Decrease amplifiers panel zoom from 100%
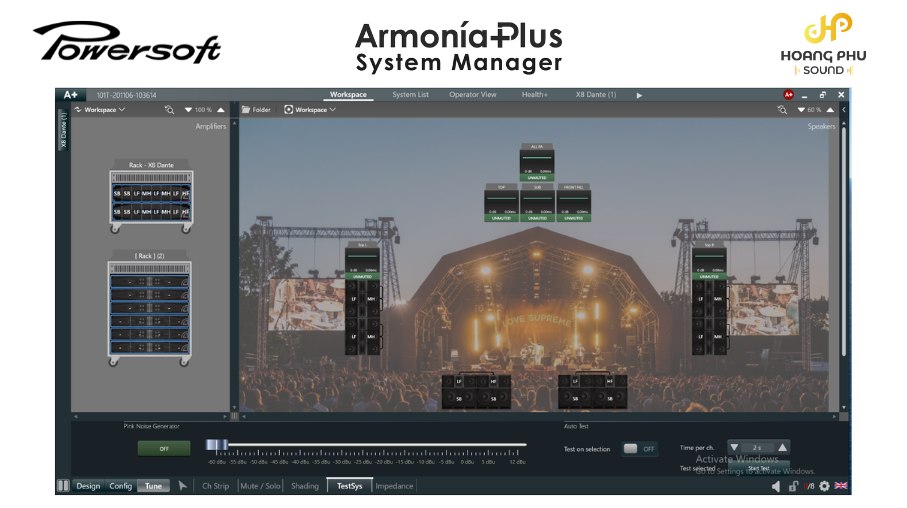 click(x=188, y=109)
